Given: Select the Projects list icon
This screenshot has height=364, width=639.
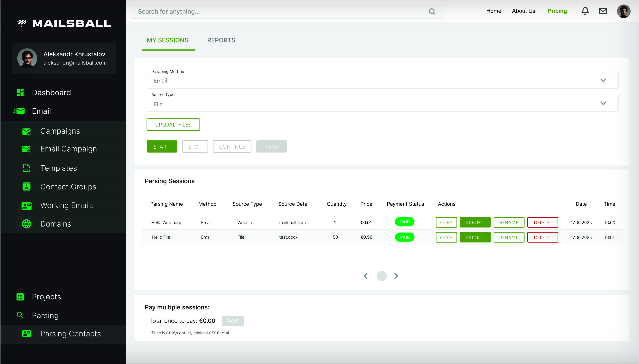Looking at the screenshot, I should pos(20,297).
